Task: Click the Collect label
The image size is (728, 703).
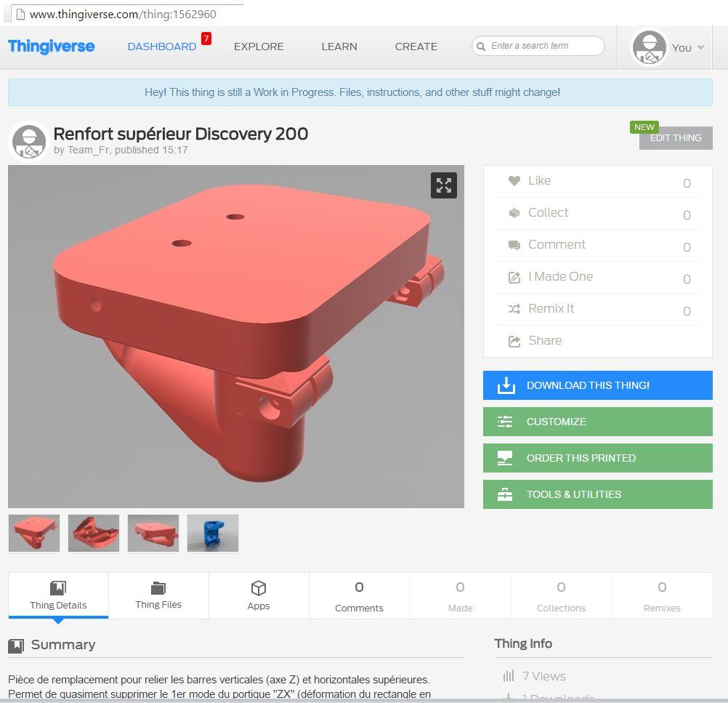Action: tap(548, 213)
